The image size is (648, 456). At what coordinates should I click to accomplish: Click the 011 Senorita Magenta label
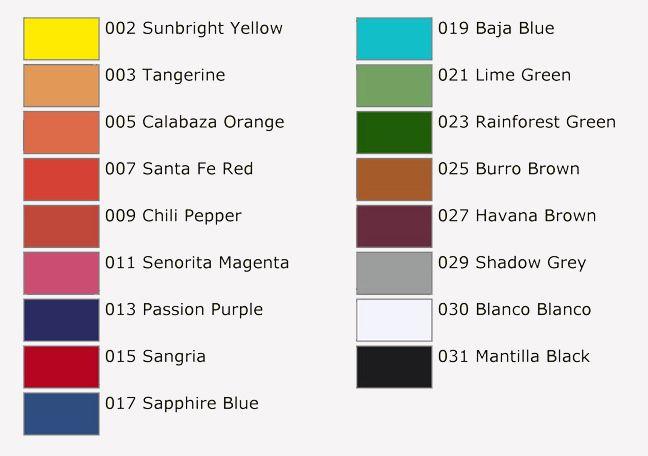click(x=197, y=263)
